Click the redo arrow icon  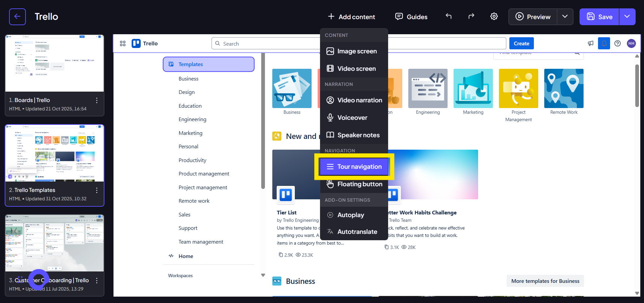click(x=471, y=16)
